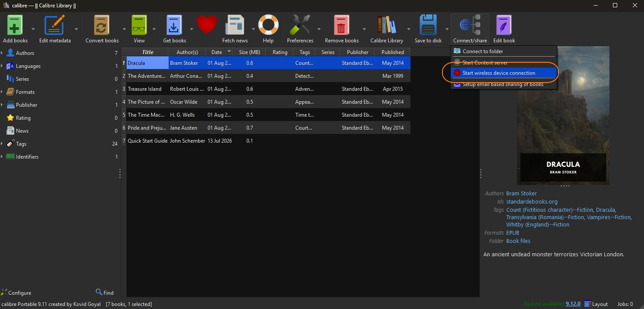Choose Connect to folder menu item

pos(504,51)
